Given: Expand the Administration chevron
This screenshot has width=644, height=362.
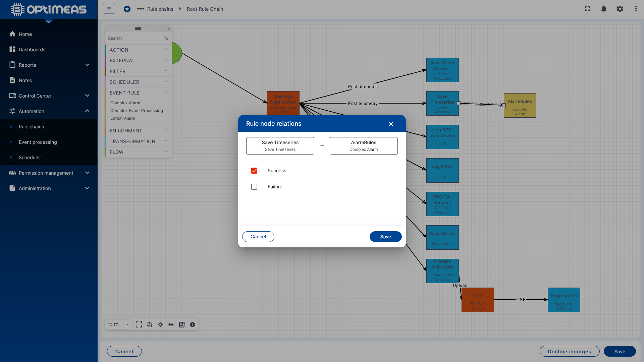Looking at the screenshot, I should click(x=87, y=188).
